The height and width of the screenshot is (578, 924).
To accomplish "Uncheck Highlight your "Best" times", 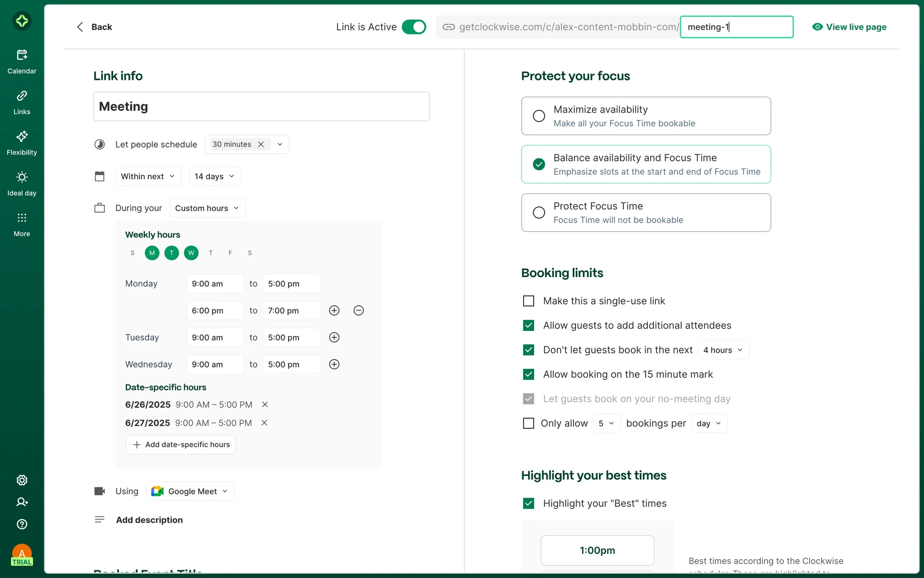I will (x=528, y=503).
